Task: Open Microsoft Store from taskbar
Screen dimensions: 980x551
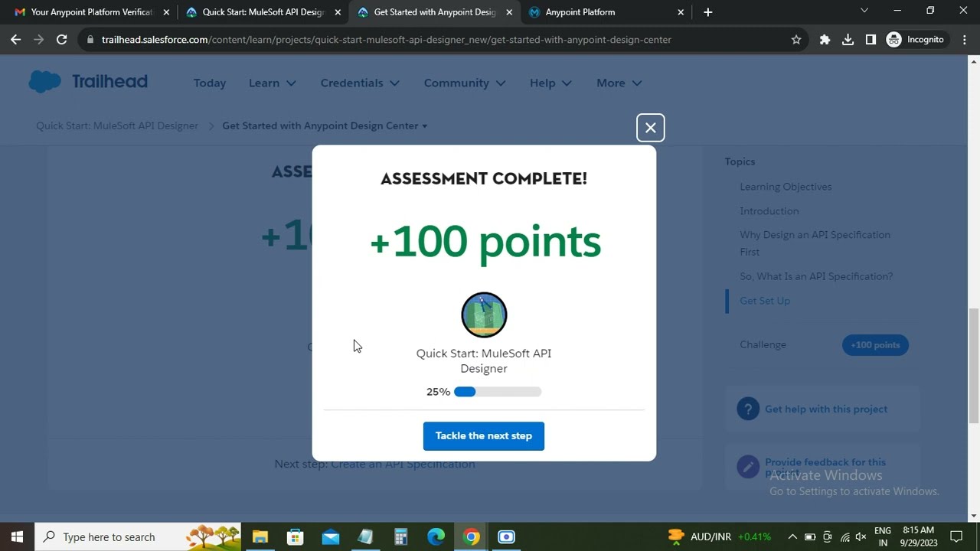Action: coord(296,536)
